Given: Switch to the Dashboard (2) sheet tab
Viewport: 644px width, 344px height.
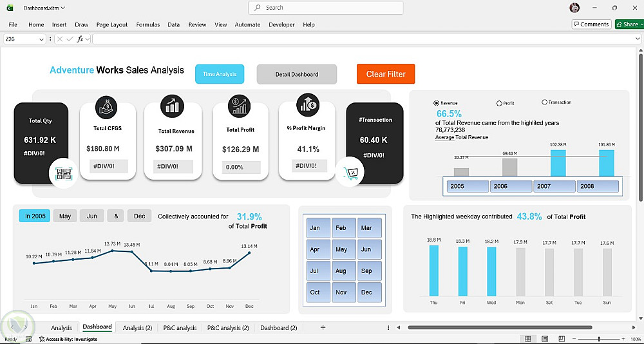Looking at the screenshot, I should coord(279,327).
